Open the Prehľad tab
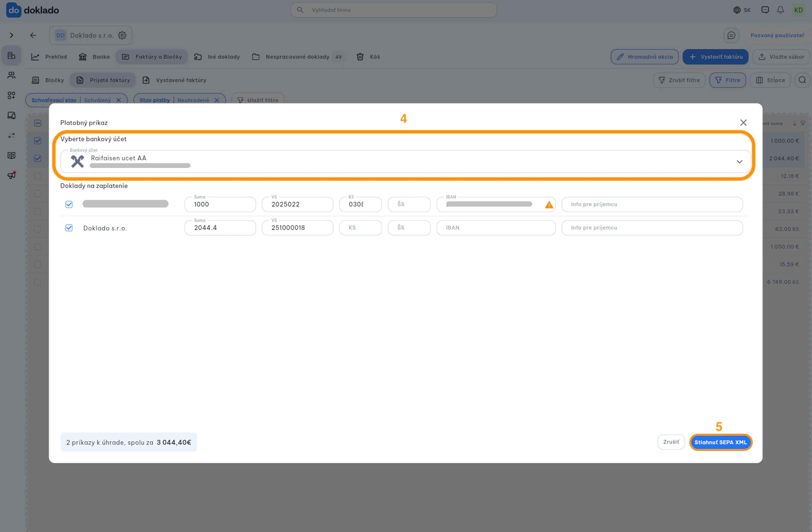 (49, 57)
